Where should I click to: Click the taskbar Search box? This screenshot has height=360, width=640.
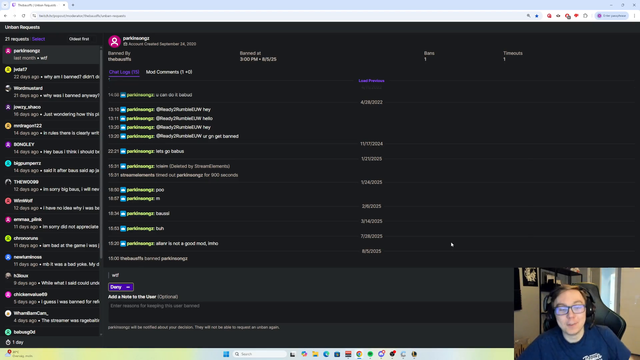point(260,354)
